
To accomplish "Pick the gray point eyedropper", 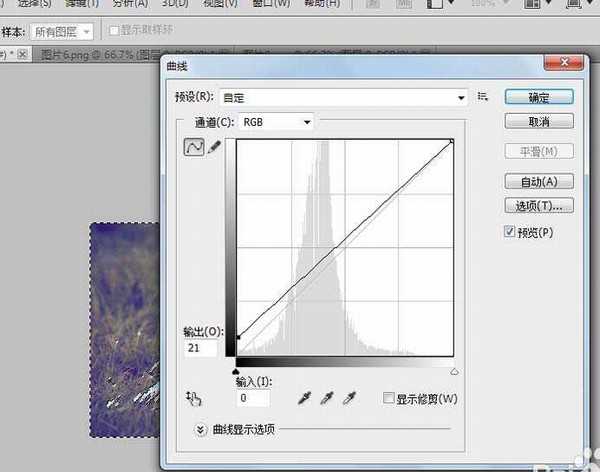I will click(327, 399).
